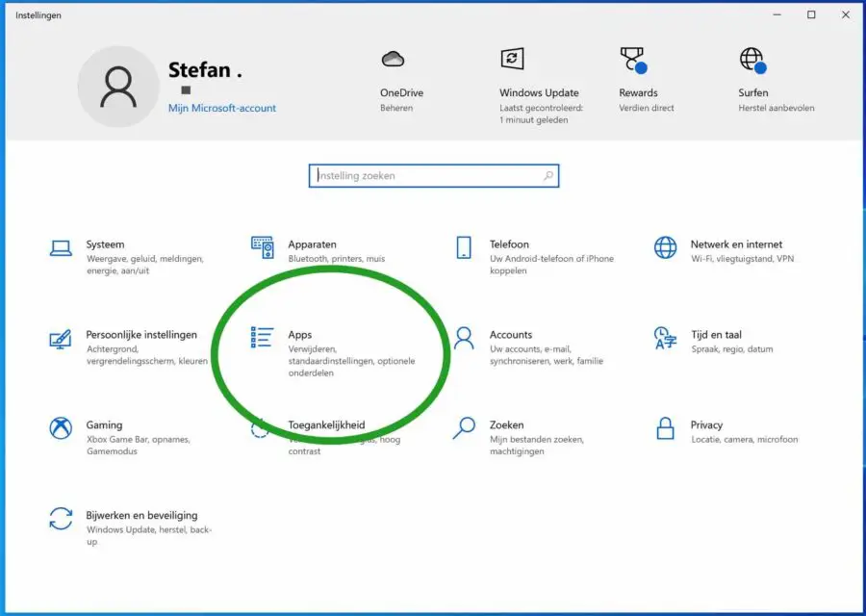Click the Windows Update label in header
Viewport: 866px width, 616px height.
539,92
